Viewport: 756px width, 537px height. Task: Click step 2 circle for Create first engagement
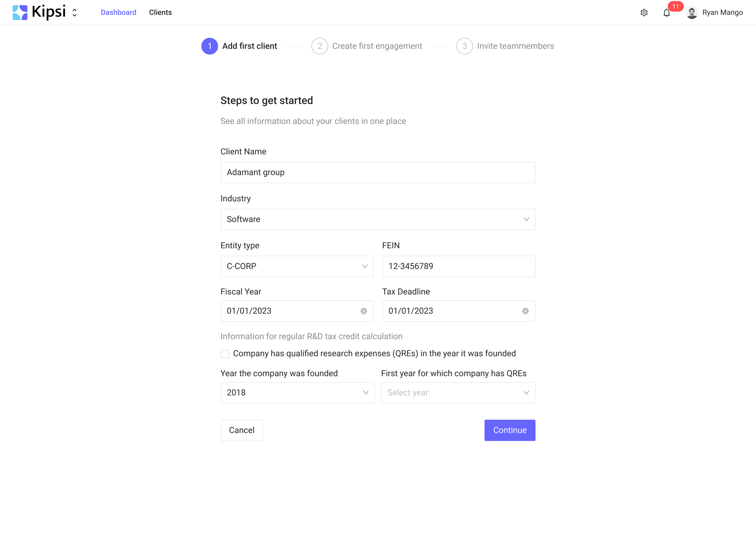click(x=320, y=46)
